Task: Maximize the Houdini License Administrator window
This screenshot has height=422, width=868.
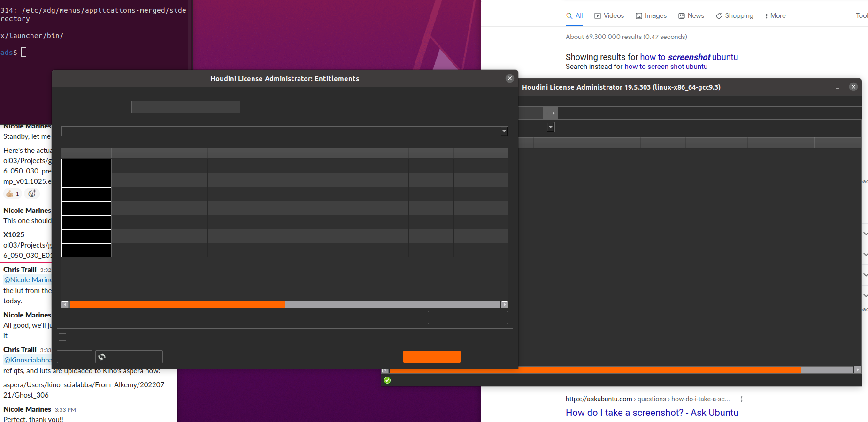Action: (837, 87)
